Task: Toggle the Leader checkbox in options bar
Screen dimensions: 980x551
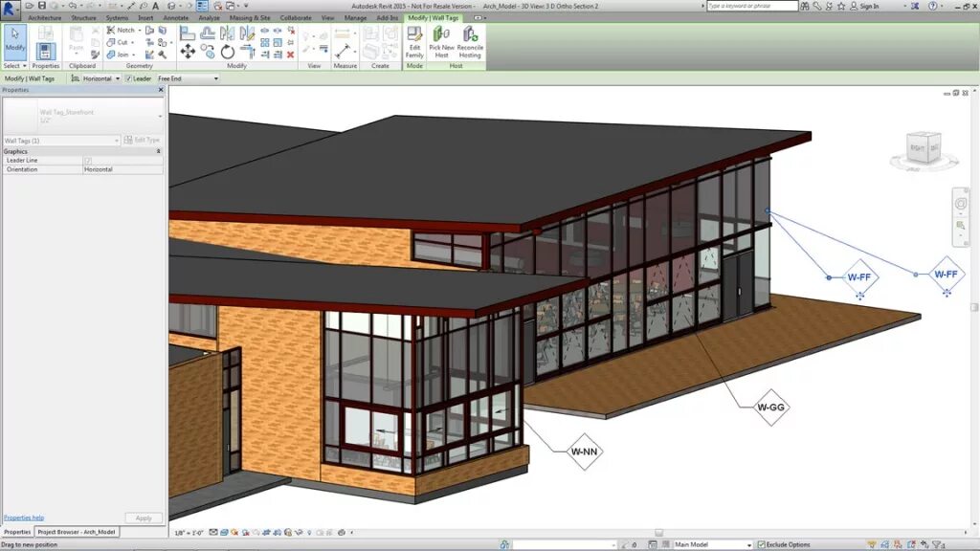Action: [127, 78]
